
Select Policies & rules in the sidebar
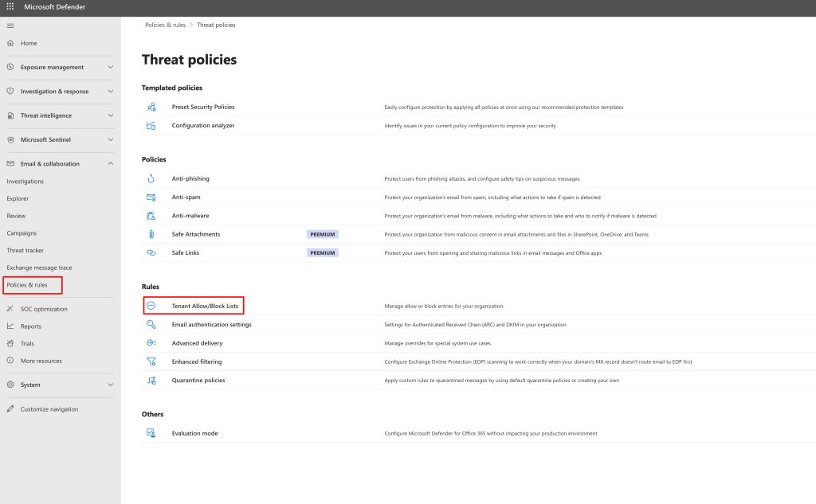(x=27, y=285)
